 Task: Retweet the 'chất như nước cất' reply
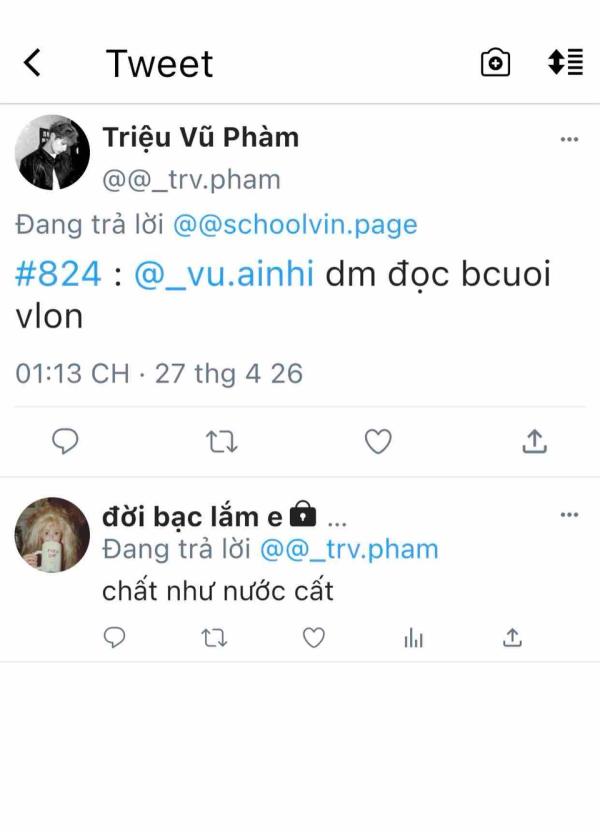pos(214,638)
